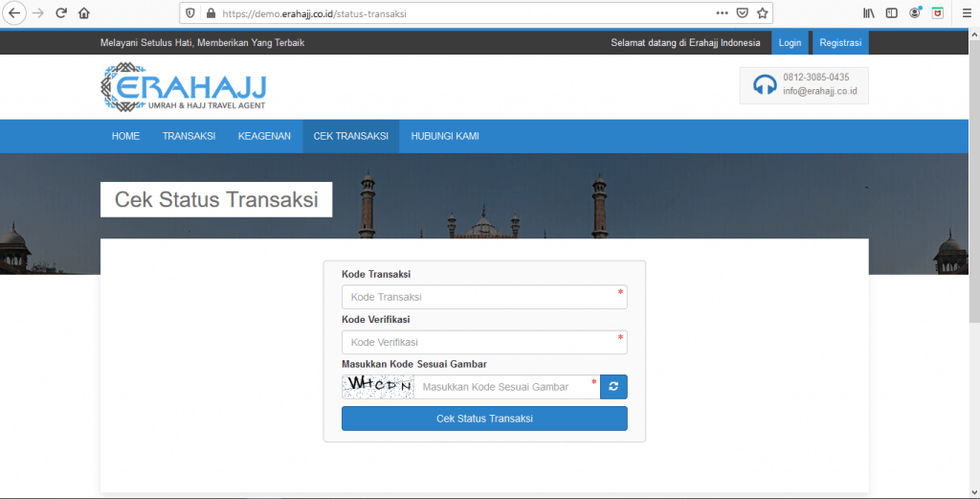Save page to Pocket

pyautogui.click(x=743, y=13)
